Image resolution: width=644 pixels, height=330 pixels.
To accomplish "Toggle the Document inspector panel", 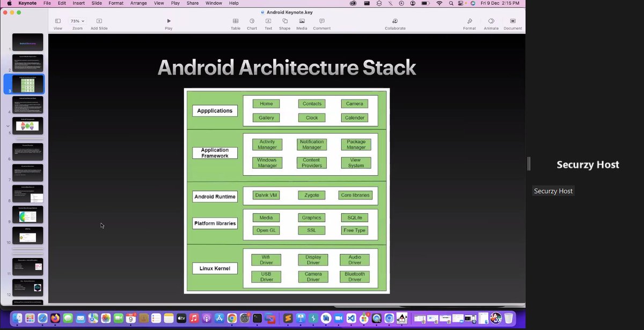I will click(x=513, y=21).
